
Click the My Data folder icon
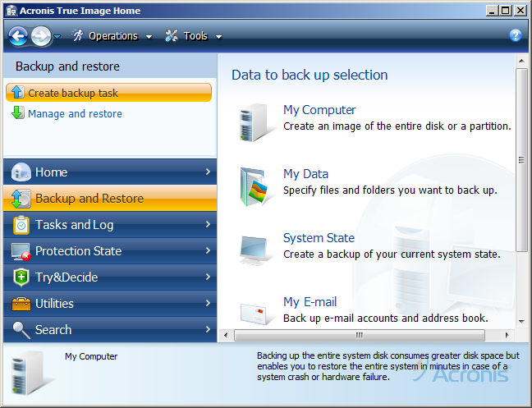(253, 186)
